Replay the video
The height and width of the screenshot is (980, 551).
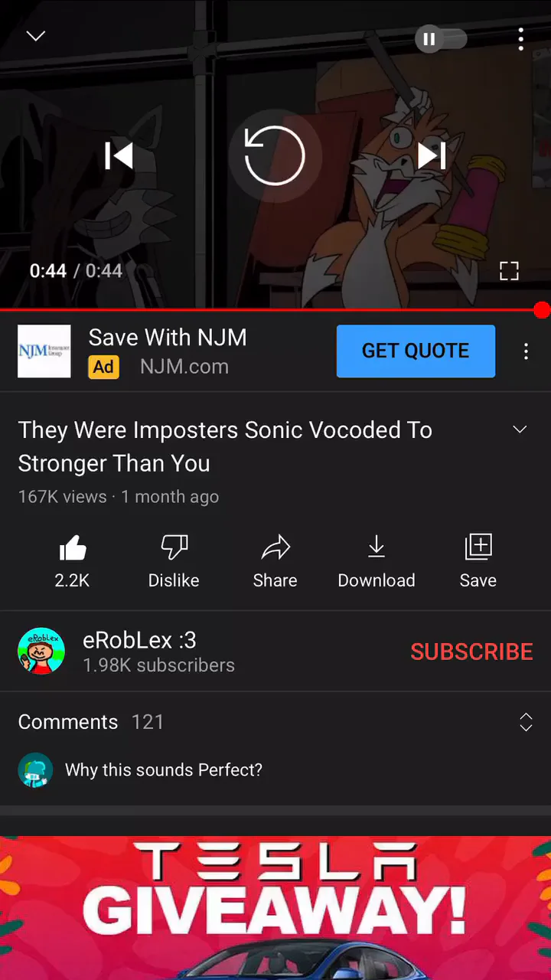point(275,156)
